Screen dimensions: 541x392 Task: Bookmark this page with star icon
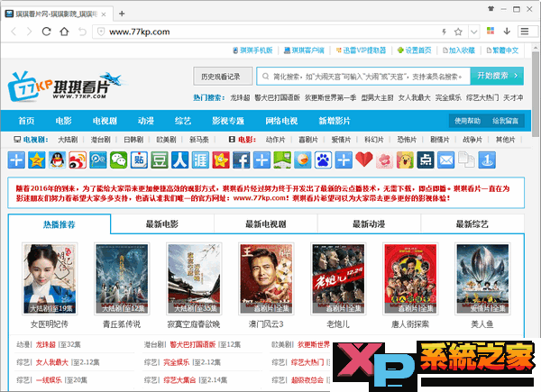(x=458, y=32)
